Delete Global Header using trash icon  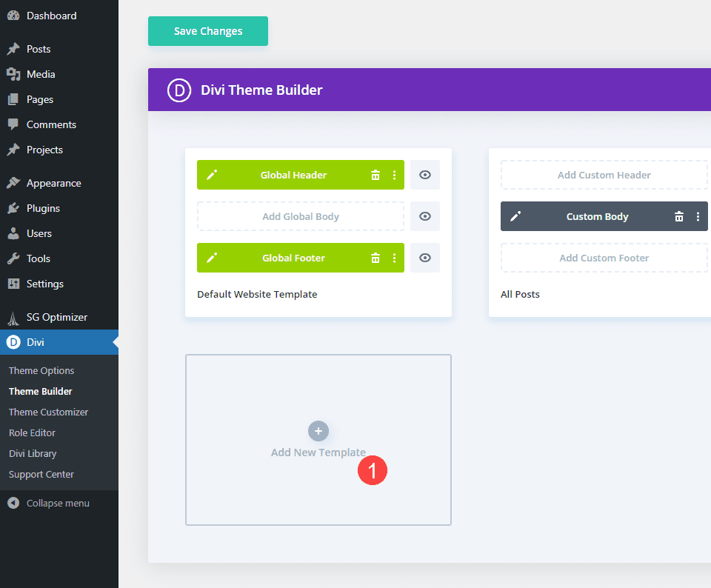(x=375, y=175)
